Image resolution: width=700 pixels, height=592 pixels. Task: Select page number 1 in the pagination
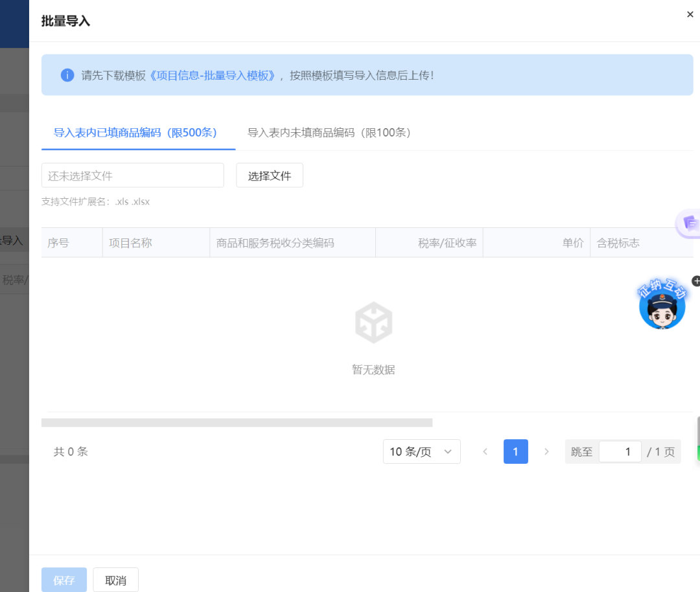[x=515, y=451]
